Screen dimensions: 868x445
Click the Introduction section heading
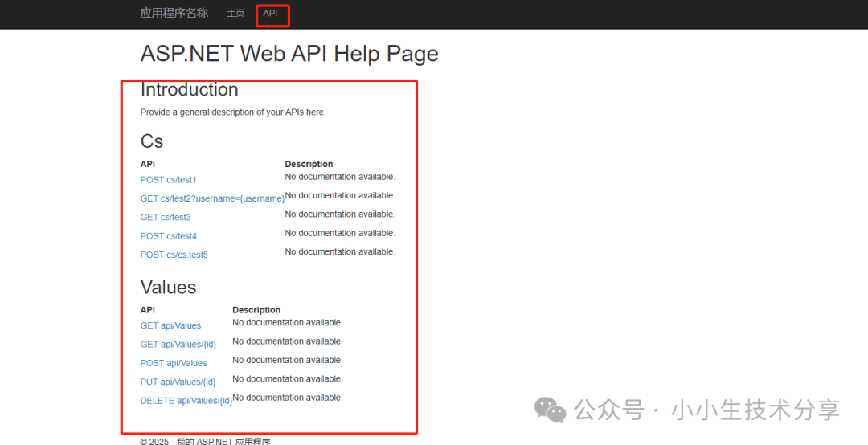tap(189, 90)
